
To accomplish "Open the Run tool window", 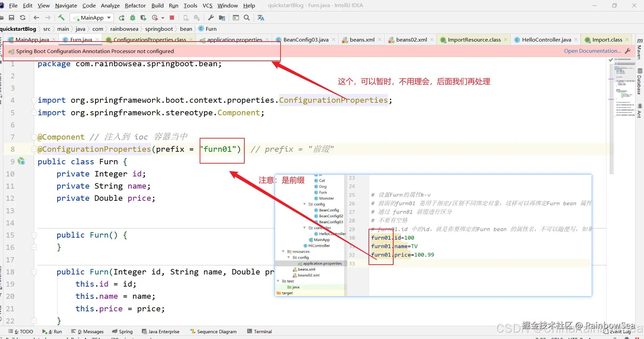I will [52, 332].
